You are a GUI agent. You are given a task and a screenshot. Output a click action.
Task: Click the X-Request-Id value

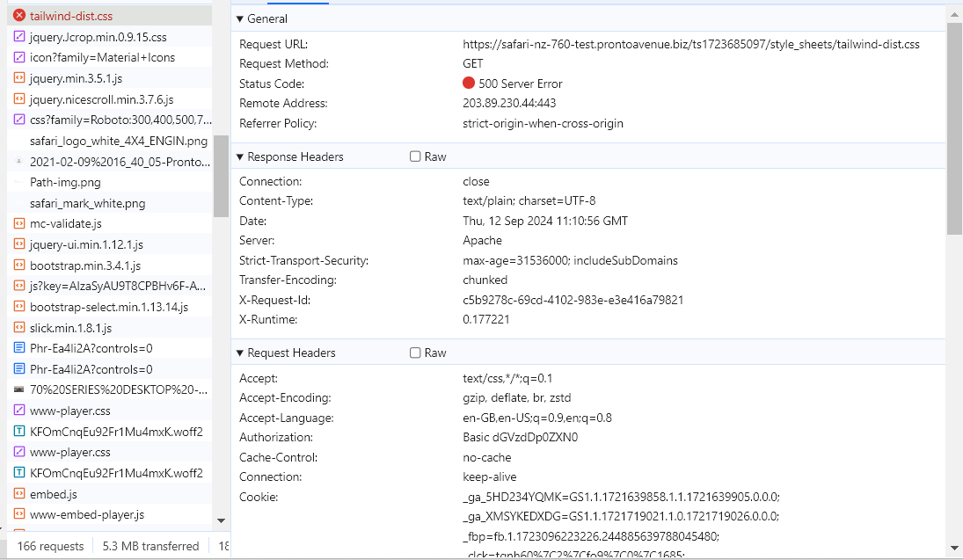[573, 300]
